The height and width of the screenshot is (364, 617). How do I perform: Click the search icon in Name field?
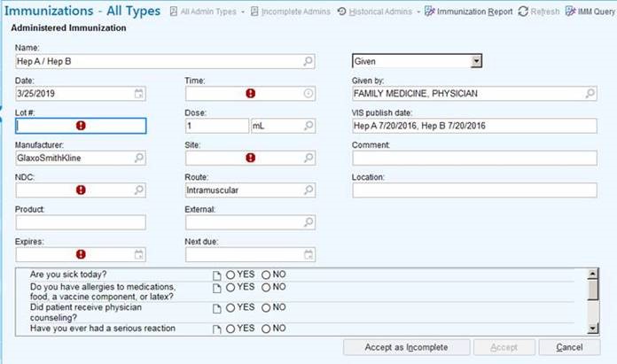point(308,61)
